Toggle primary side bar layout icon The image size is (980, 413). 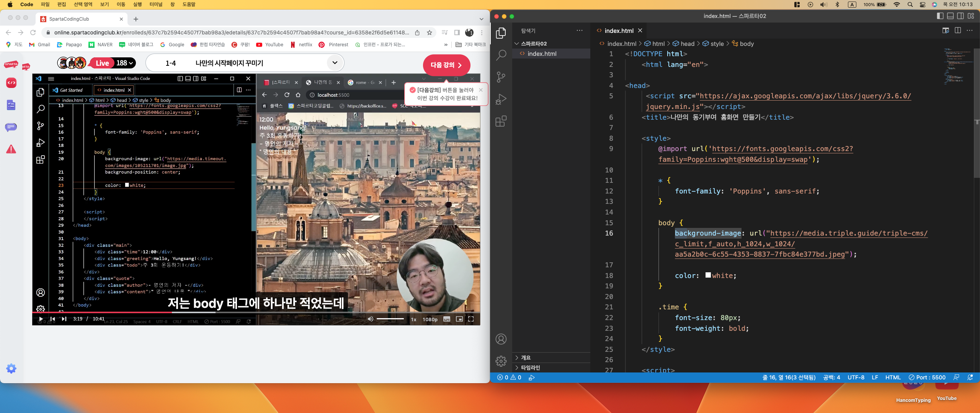[x=940, y=16]
